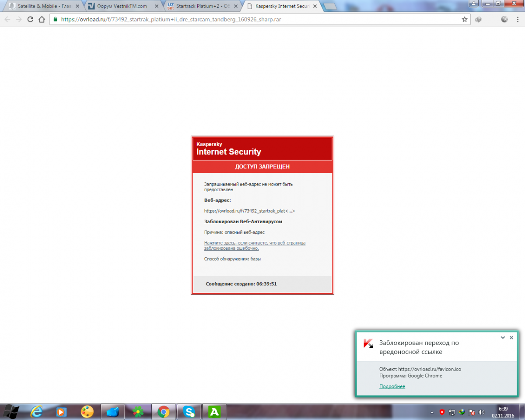This screenshot has width=525, height=420.
Task: Open the 'Подробнее' link in notification
Action: coord(392,386)
